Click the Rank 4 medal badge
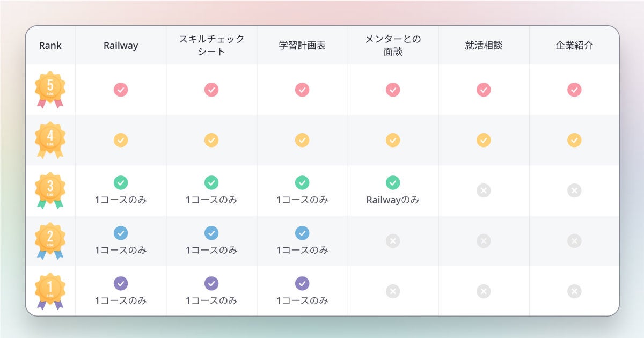The height and width of the screenshot is (338, 644). pyautogui.click(x=50, y=139)
